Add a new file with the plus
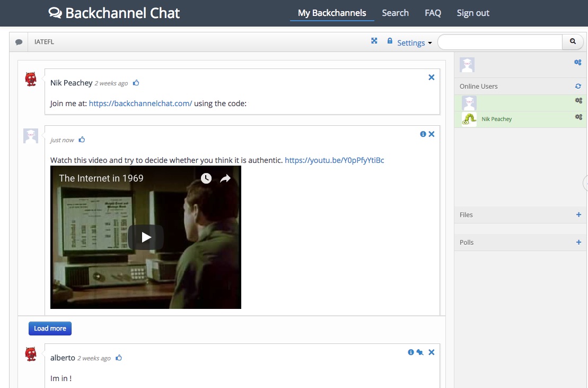Viewport: 588px width, 388px height. point(578,214)
